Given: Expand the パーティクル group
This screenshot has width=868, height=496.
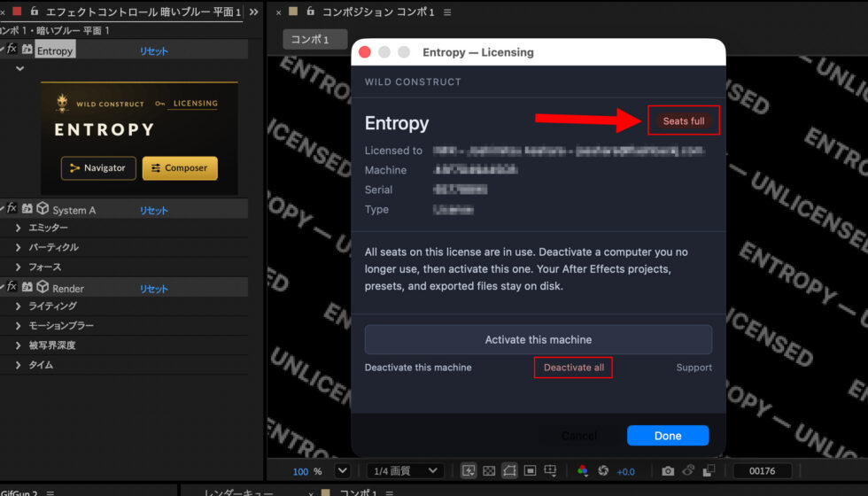Looking at the screenshot, I should click(x=19, y=247).
